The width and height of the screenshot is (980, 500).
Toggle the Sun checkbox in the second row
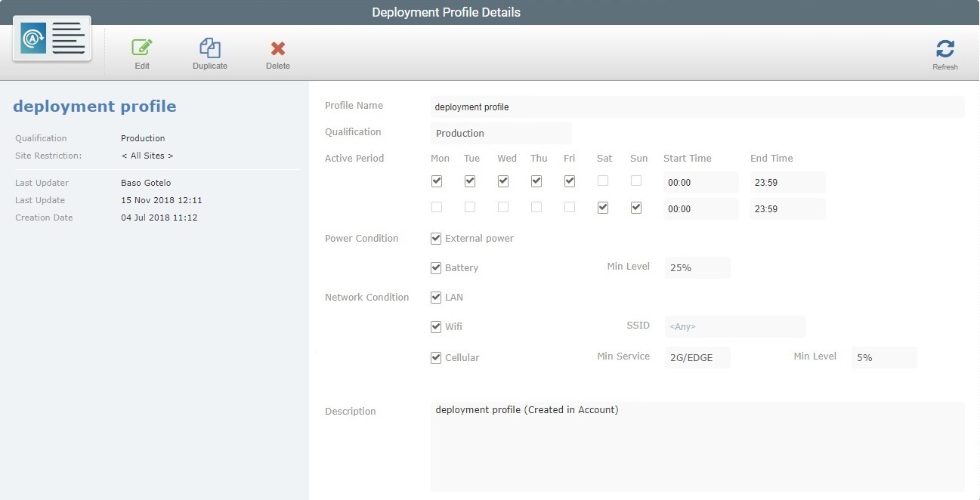[635, 207]
